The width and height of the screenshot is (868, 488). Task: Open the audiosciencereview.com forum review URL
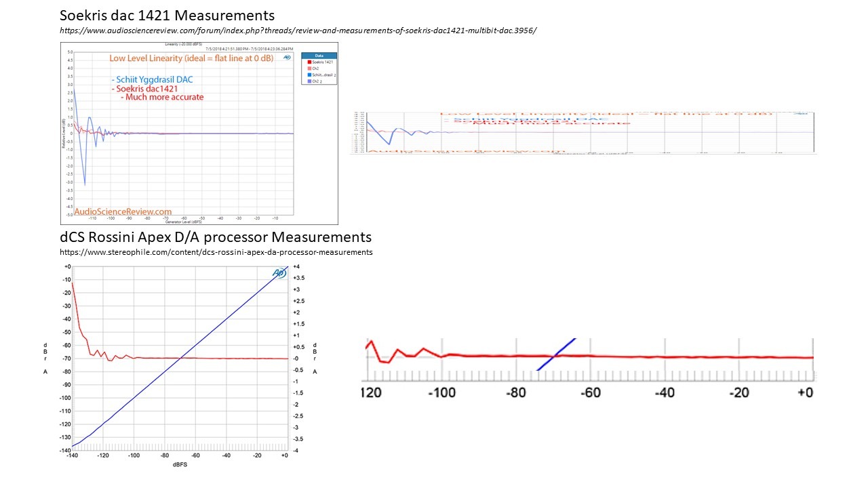pos(297,31)
